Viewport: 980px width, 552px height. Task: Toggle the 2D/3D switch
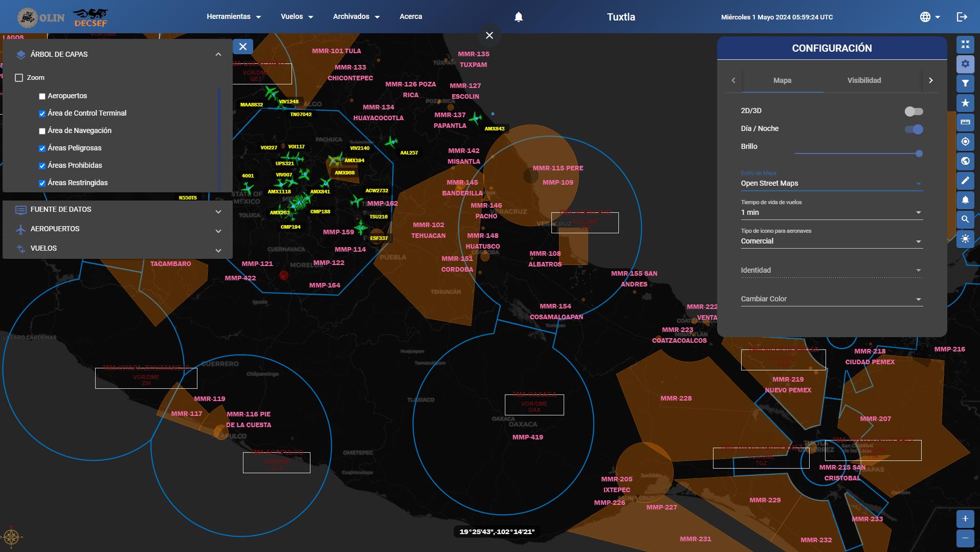click(914, 112)
